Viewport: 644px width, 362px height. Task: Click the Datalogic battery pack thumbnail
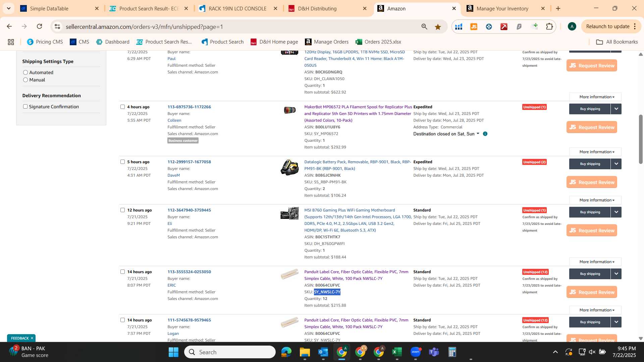(x=289, y=167)
